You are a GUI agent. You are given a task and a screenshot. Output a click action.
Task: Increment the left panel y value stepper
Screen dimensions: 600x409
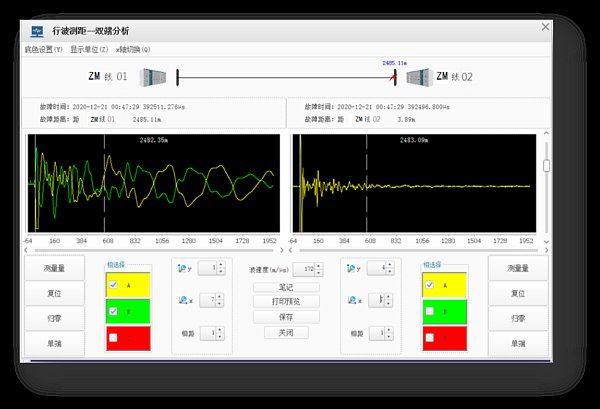click(x=219, y=264)
